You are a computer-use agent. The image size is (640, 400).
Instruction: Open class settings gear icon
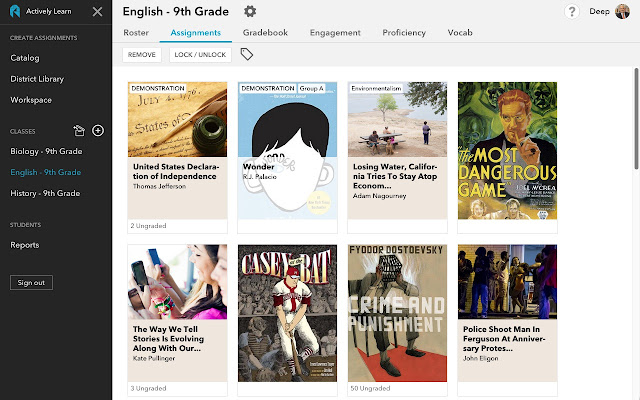(x=250, y=11)
